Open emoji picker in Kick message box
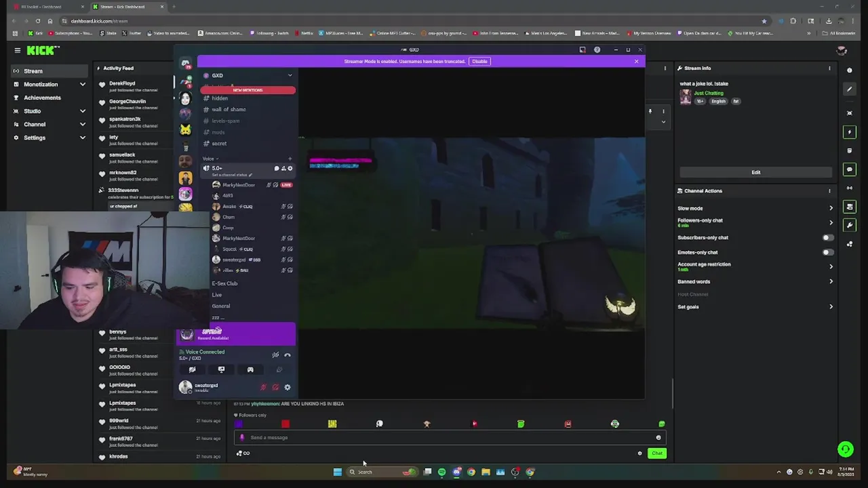 [x=658, y=438]
